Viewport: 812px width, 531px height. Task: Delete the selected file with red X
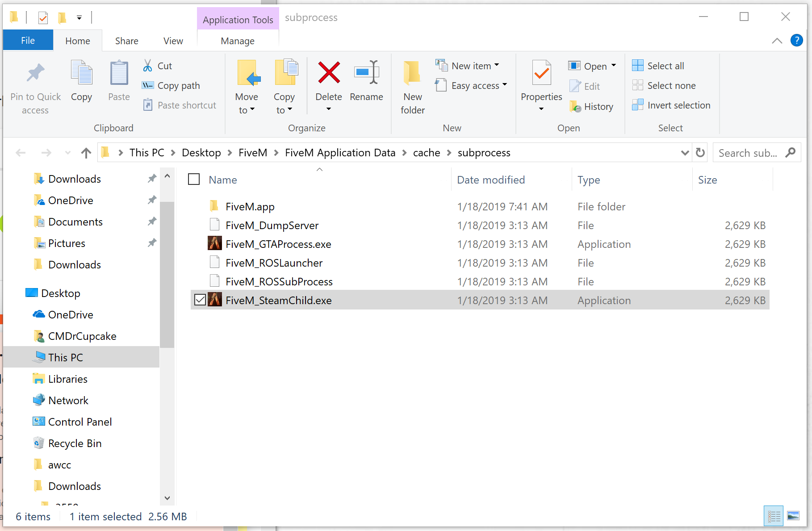(329, 73)
